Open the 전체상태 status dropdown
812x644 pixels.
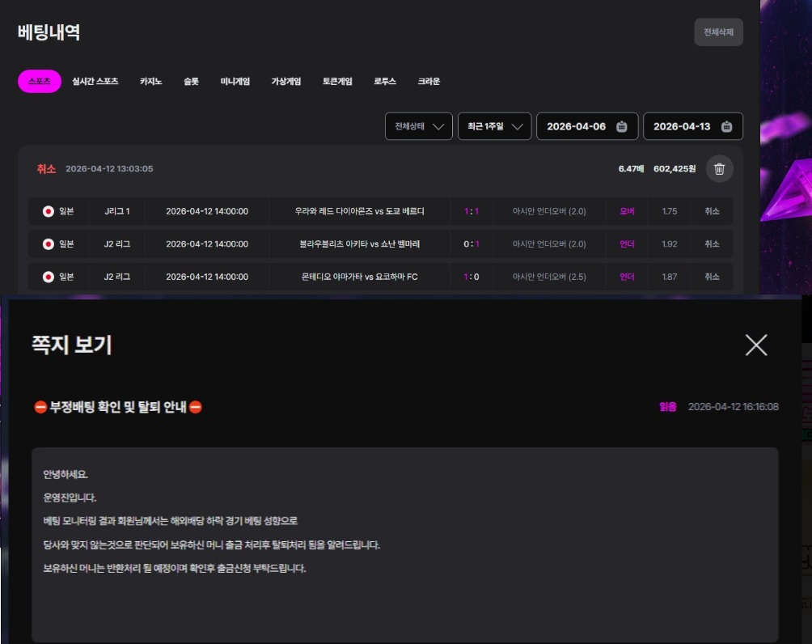coord(418,126)
